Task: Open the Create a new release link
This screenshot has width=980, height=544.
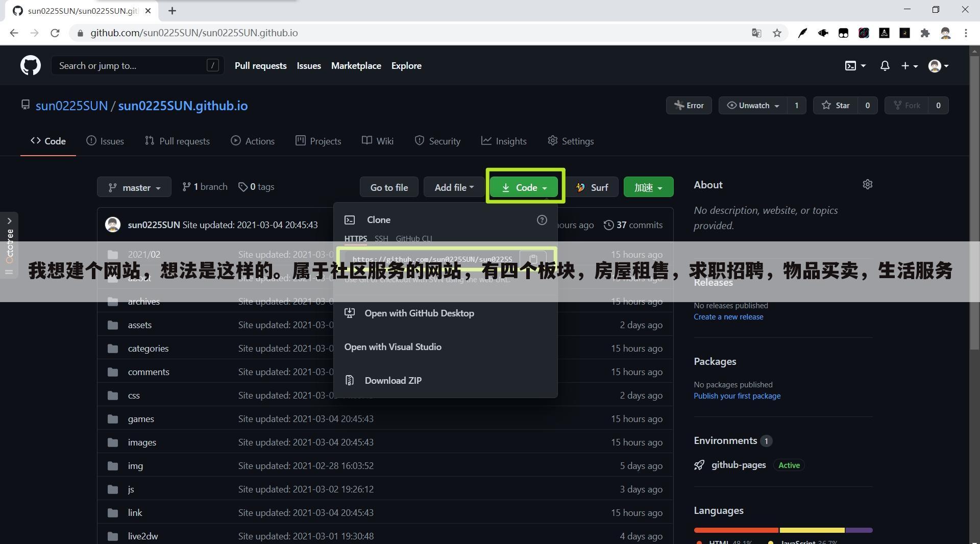Action: coord(728,317)
